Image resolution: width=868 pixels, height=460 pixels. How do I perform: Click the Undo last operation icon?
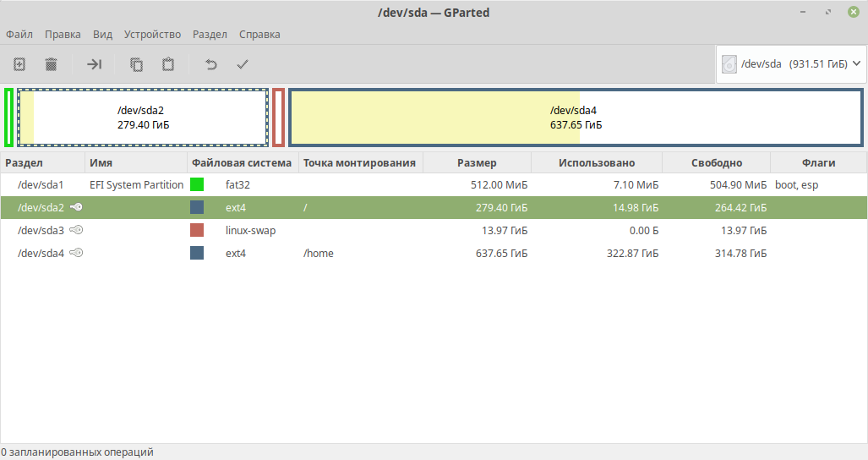pyautogui.click(x=211, y=64)
